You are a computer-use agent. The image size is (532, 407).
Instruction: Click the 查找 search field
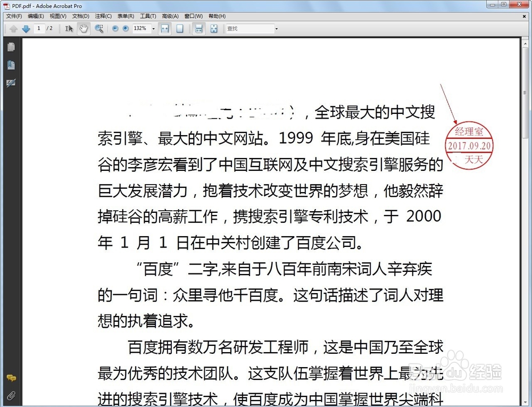click(x=250, y=29)
